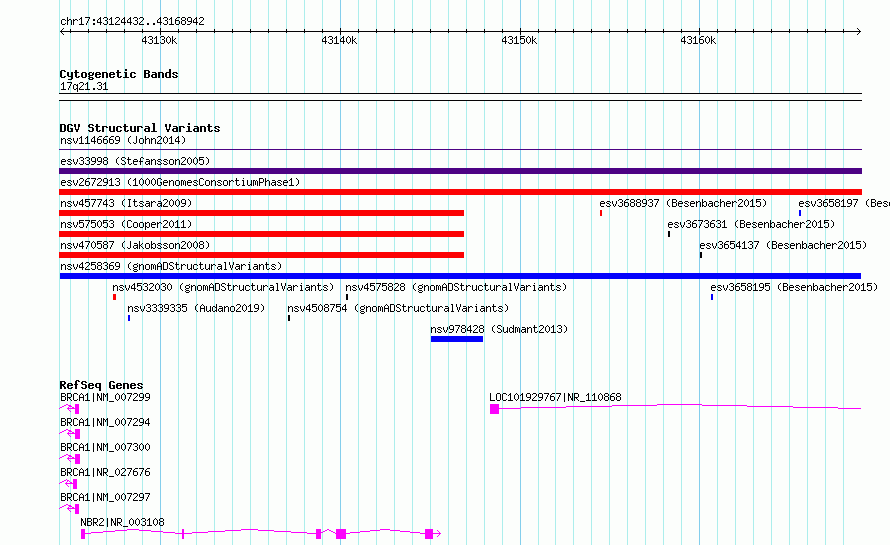This screenshot has height=545, width=890.
Task: Click the BRCA1|NM_007294 gene glyph
Action: 69,434
